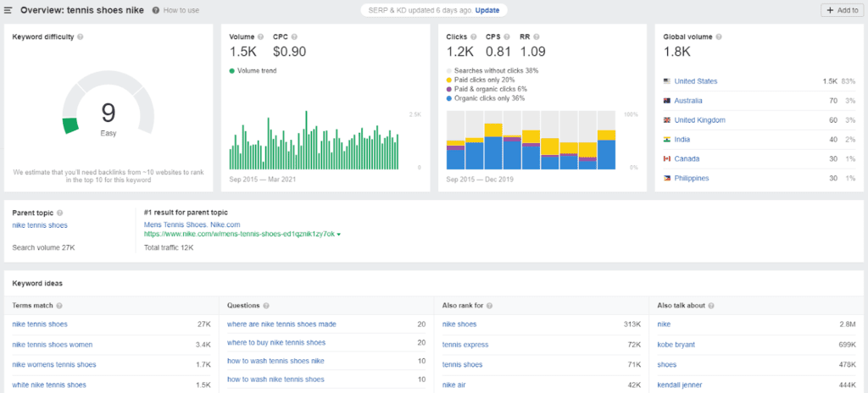The height and width of the screenshot is (393, 868).
Task: Click the Also rank for info icon
Action: (489, 306)
